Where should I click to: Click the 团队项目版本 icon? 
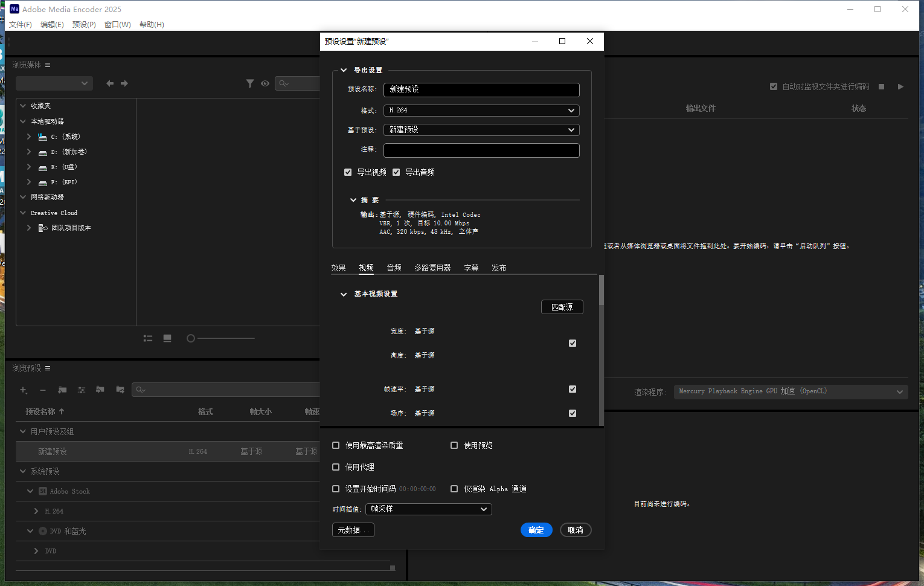(x=43, y=228)
